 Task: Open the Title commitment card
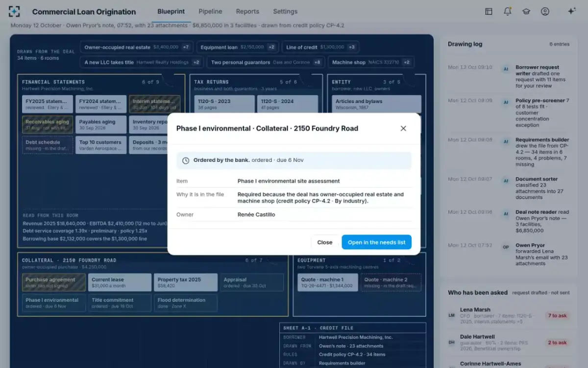(x=120, y=303)
